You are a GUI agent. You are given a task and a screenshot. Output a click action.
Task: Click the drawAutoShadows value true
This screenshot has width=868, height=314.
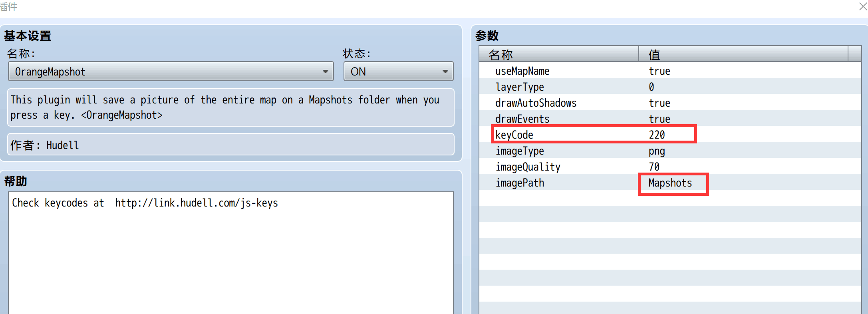click(659, 103)
